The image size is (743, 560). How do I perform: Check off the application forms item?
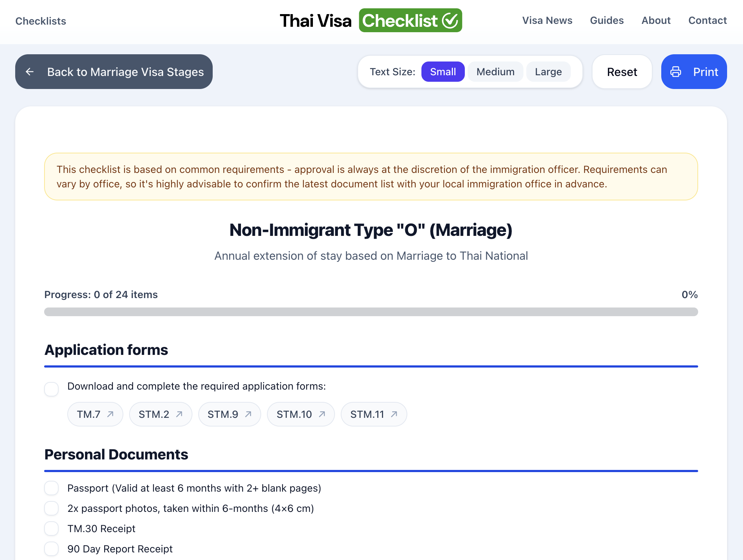click(51, 389)
